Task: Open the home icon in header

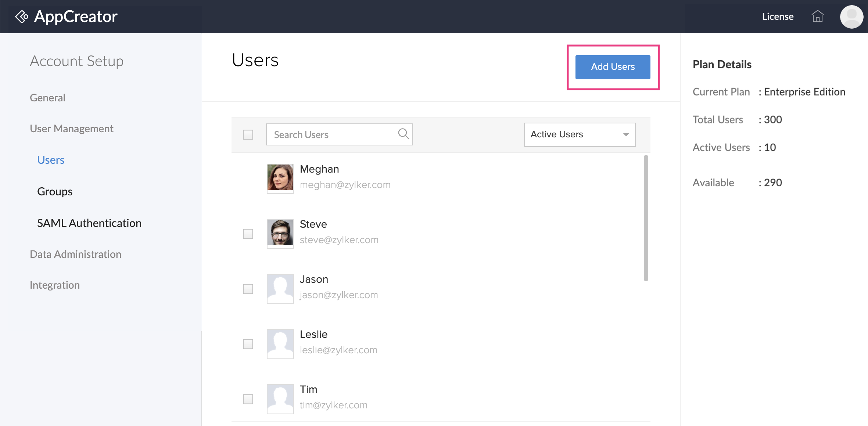Action: coord(817,17)
